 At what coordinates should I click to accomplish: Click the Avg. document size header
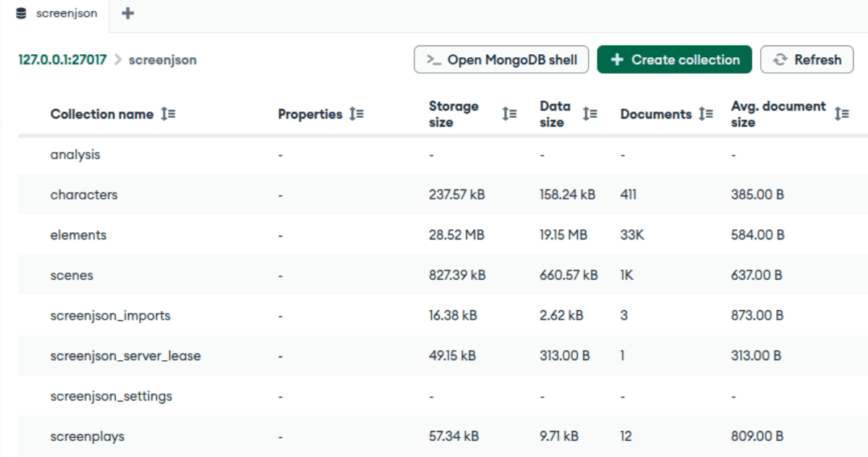[x=778, y=114]
